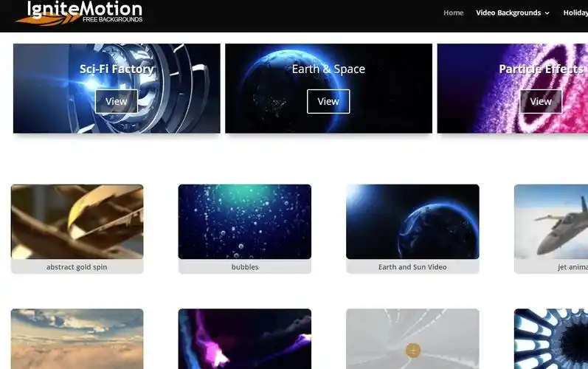Open the purple plasma video thumbnail
The height and width of the screenshot is (369, 588).
[244, 339]
